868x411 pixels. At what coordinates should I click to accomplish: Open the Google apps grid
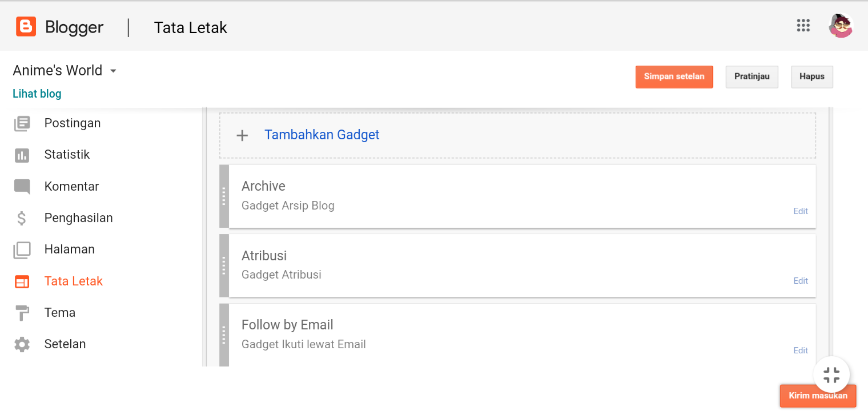pyautogui.click(x=803, y=26)
